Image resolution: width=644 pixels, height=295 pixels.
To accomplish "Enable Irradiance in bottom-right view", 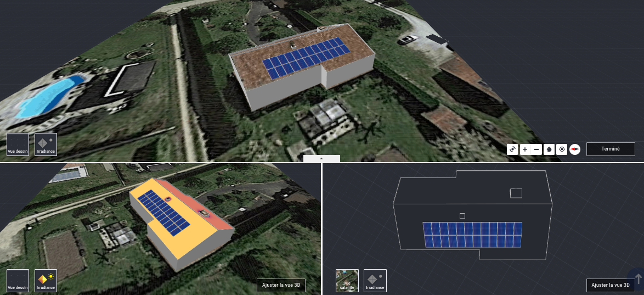I will coord(375,280).
